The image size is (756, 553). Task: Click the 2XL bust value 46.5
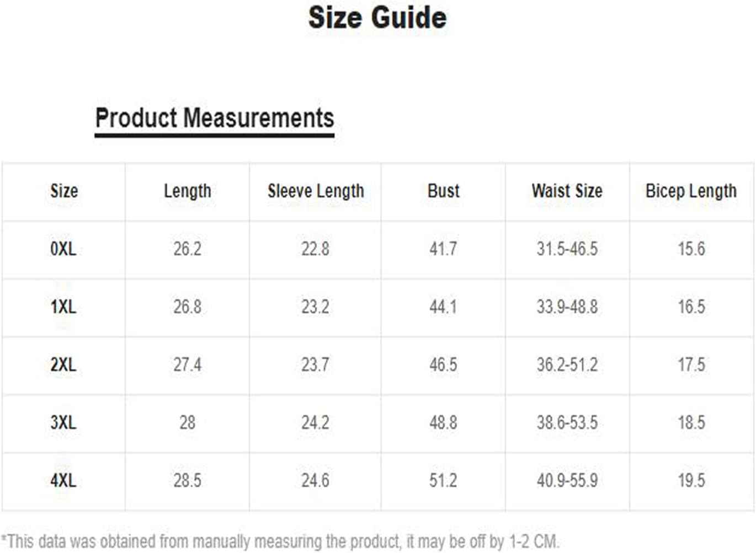click(443, 364)
